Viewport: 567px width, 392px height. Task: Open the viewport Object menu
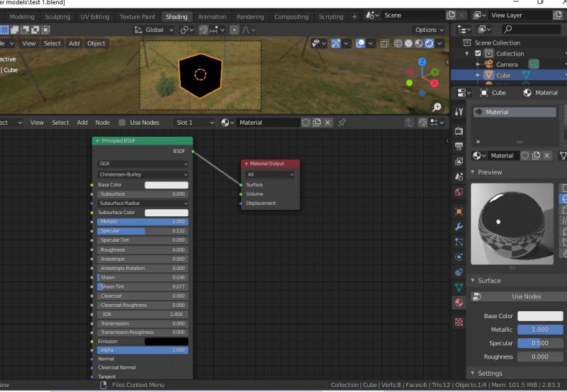(x=96, y=43)
